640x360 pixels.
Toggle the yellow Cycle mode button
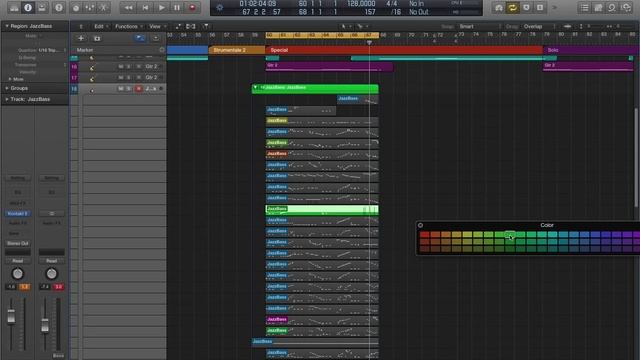pos(513,7)
